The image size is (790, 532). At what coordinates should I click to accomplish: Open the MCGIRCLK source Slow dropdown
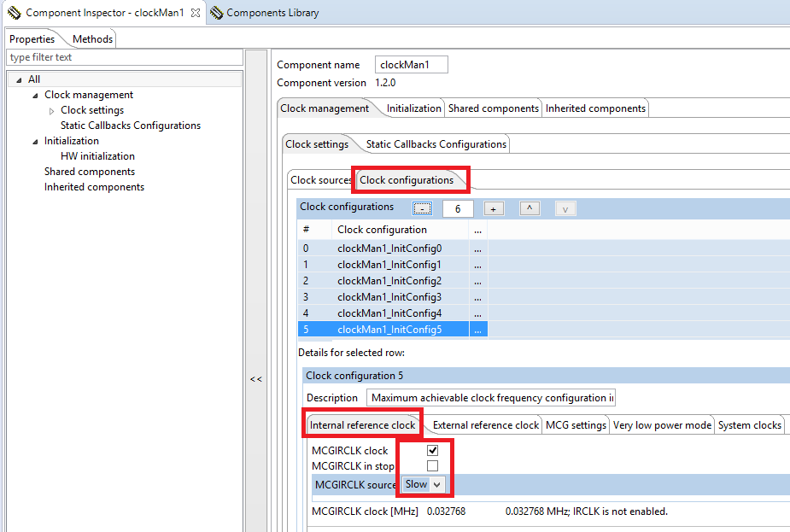tap(424, 484)
